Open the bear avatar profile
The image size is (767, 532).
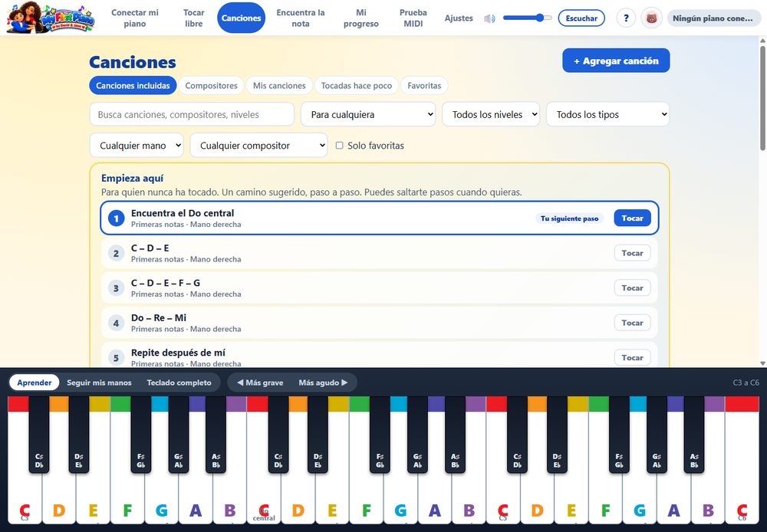click(x=651, y=18)
